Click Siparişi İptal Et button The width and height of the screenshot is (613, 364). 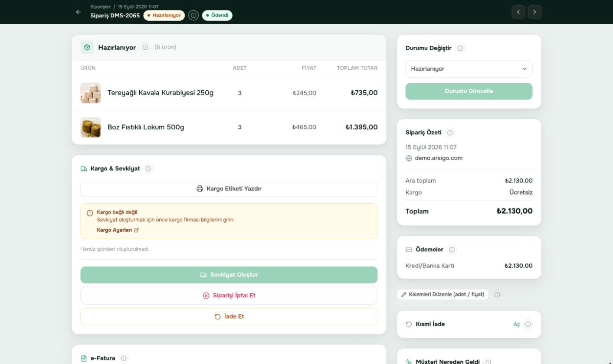tap(229, 296)
